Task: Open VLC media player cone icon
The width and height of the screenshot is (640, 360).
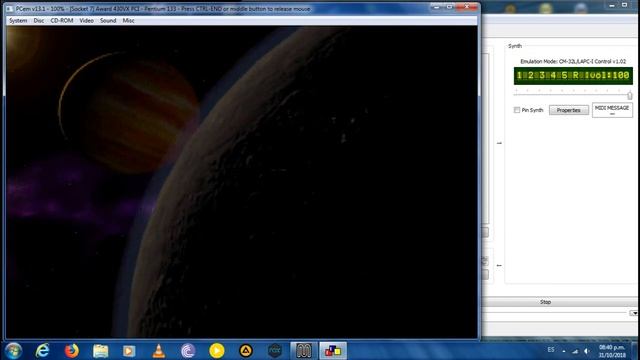Action: click(x=158, y=351)
